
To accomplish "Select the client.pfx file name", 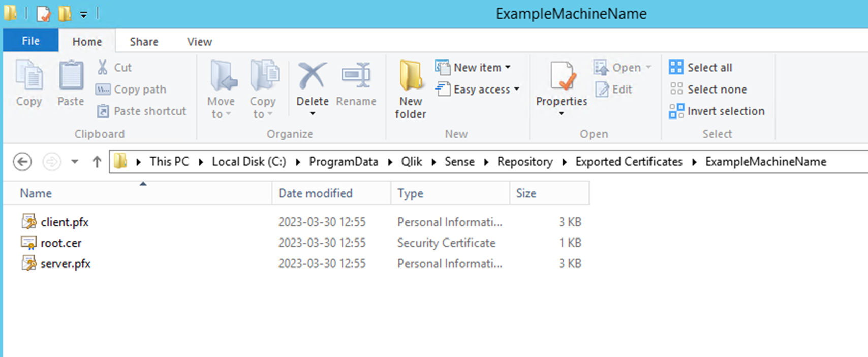I will coord(65,222).
